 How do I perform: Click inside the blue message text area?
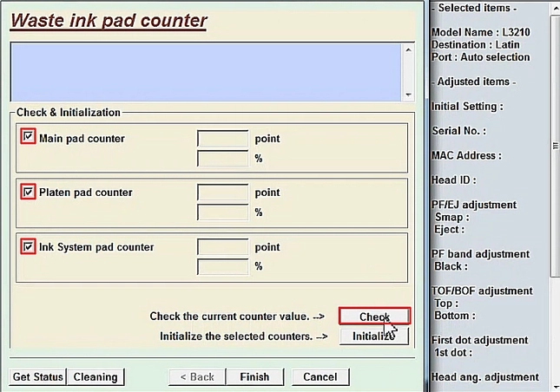(x=207, y=72)
